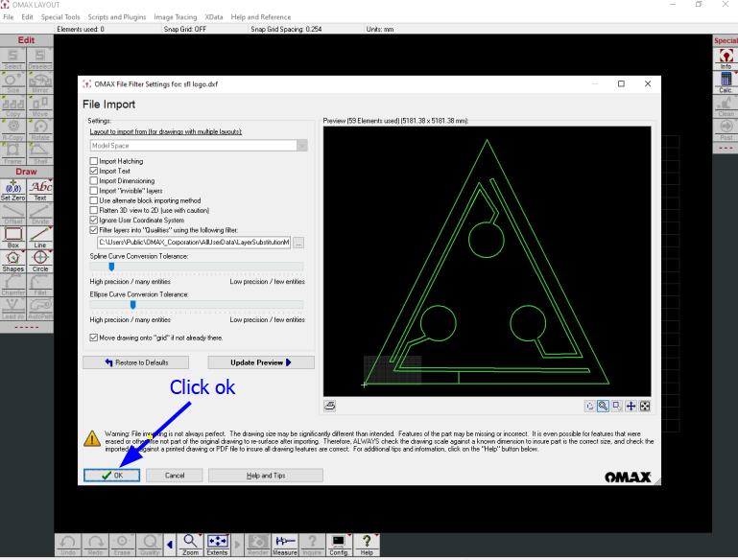The width and height of the screenshot is (738, 560).
Task: Select the Circle drawing tool
Action: click(40, 262)
